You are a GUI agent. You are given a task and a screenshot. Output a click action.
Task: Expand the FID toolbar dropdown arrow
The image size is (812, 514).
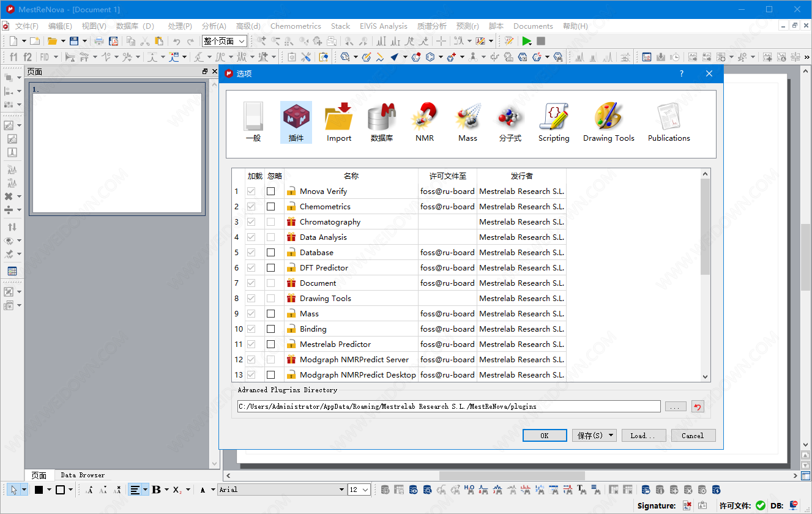tap(56, 57)
